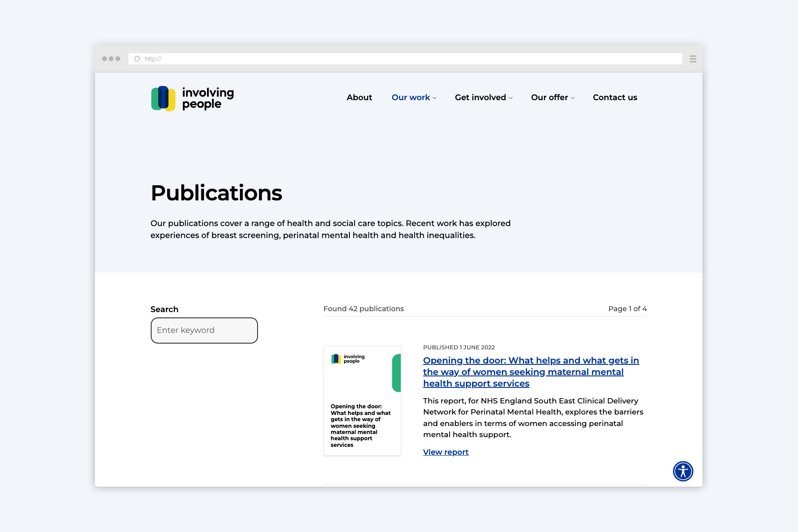Open the Contact us page
The image size is (798, 532).
[x=615, y=98]
